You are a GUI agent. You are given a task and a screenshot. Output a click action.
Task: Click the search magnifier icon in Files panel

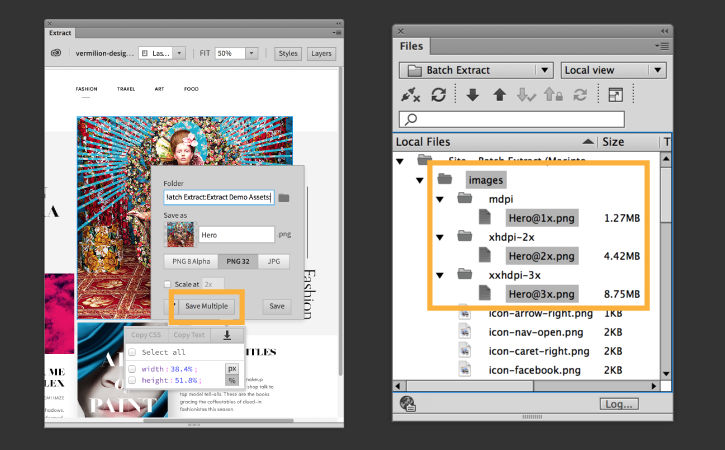point(411,119)
